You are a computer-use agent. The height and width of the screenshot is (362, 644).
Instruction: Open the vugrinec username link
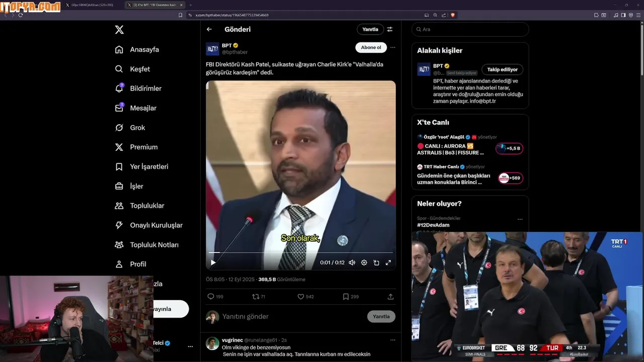point(232,340)
